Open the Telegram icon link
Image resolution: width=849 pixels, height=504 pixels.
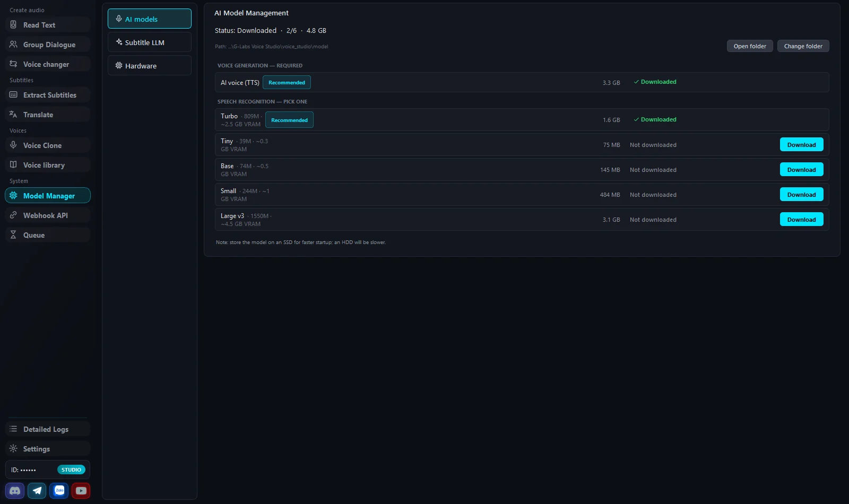37,491
